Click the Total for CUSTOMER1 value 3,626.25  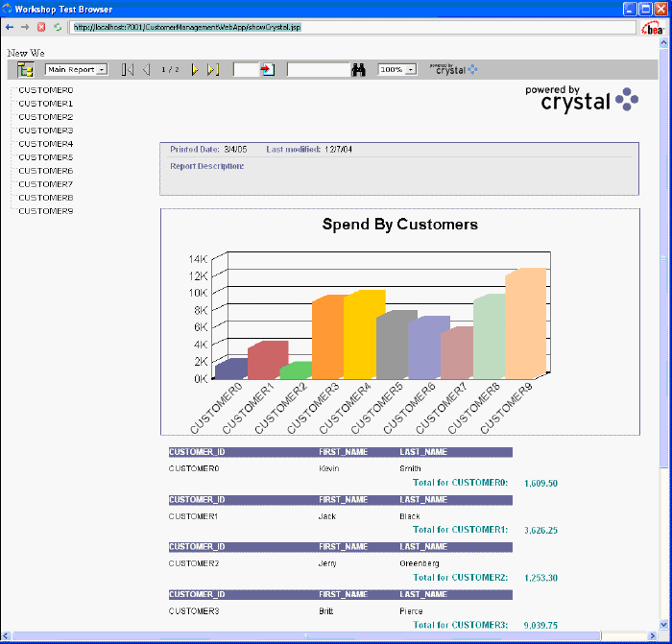click(x=540, y=530)
